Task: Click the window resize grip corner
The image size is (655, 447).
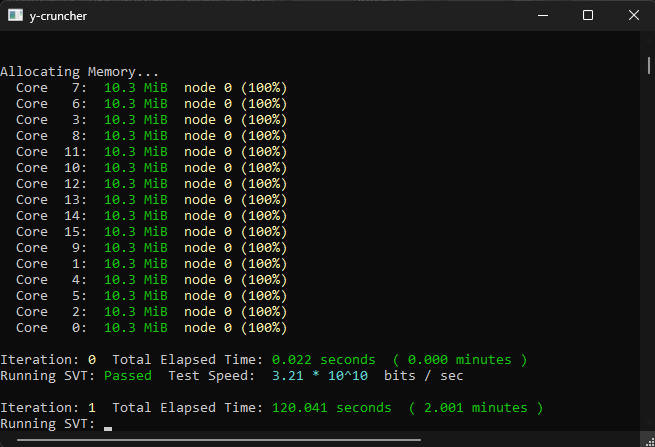Action: coord(649,442)
